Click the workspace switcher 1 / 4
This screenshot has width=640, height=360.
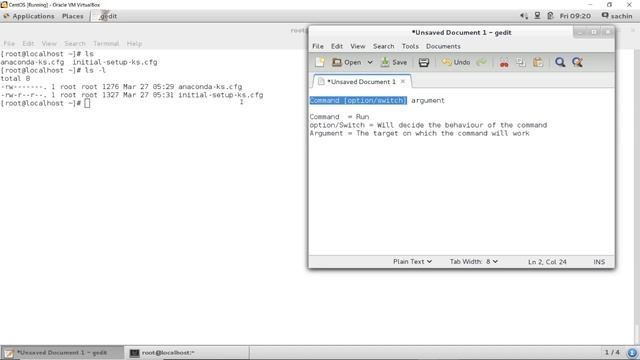coord(612,352)
